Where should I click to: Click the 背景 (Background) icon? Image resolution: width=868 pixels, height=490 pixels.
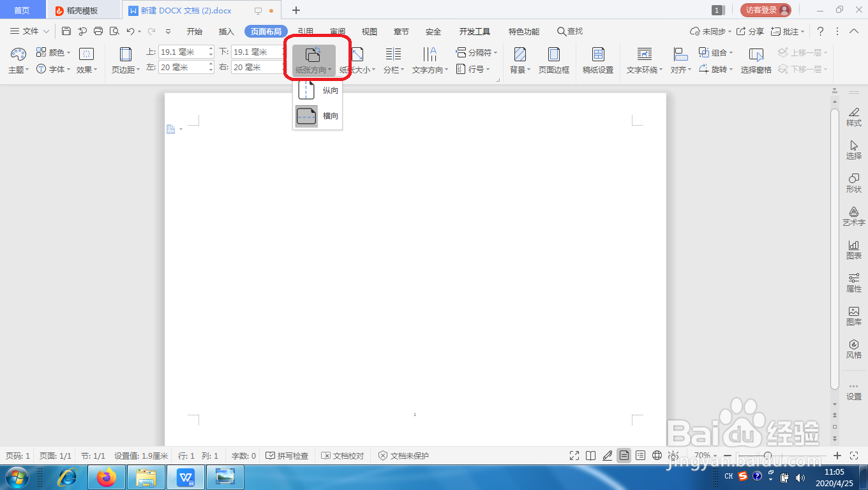[x=520, y=54]
